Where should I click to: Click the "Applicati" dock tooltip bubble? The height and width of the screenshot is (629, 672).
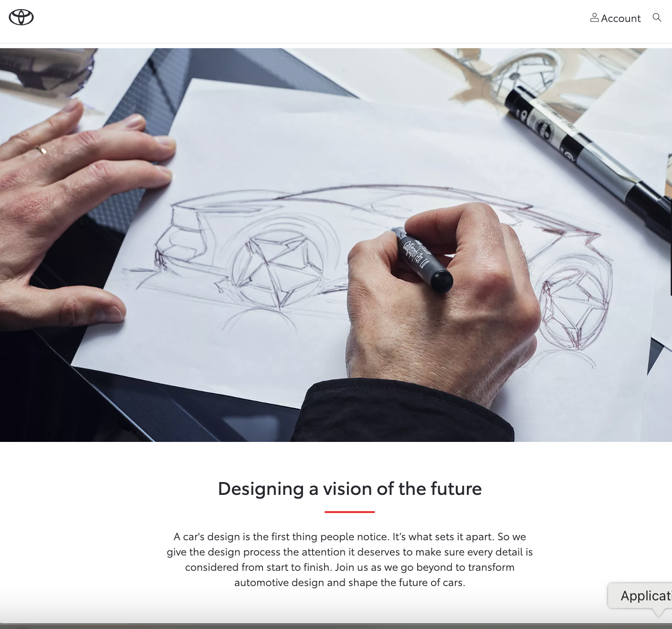pos(640,596)
